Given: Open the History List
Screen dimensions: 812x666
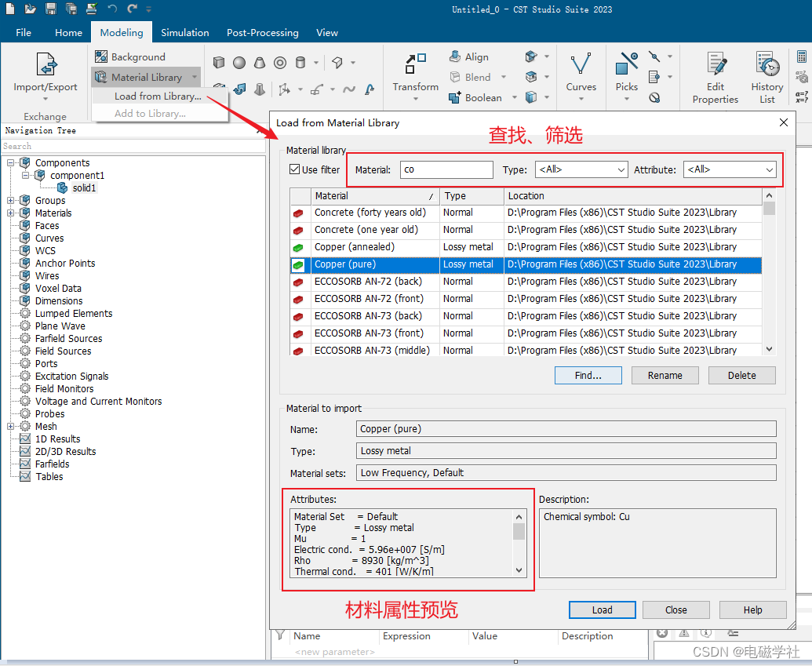Looking at the screenshot, I should click(767, 78).
